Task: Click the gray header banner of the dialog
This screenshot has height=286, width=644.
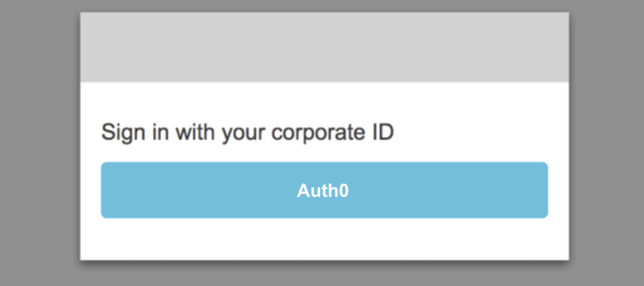Action: (324, 48)
